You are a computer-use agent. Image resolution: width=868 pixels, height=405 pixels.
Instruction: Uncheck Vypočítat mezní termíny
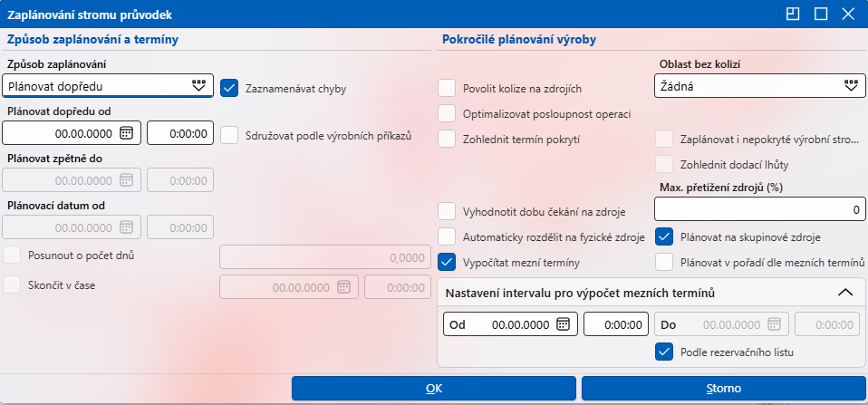(446, 262)
